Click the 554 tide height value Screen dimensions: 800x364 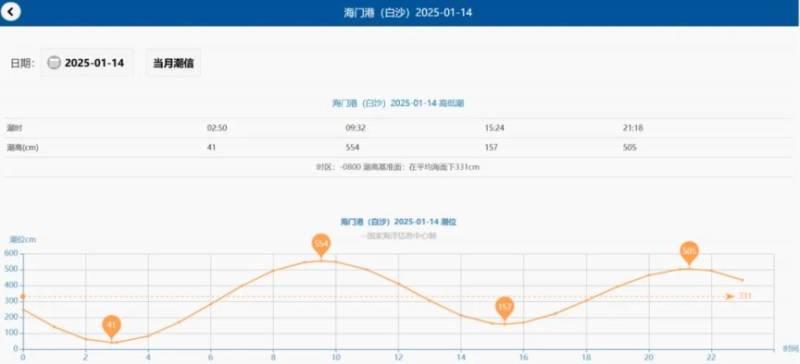(x=353, y=148)
